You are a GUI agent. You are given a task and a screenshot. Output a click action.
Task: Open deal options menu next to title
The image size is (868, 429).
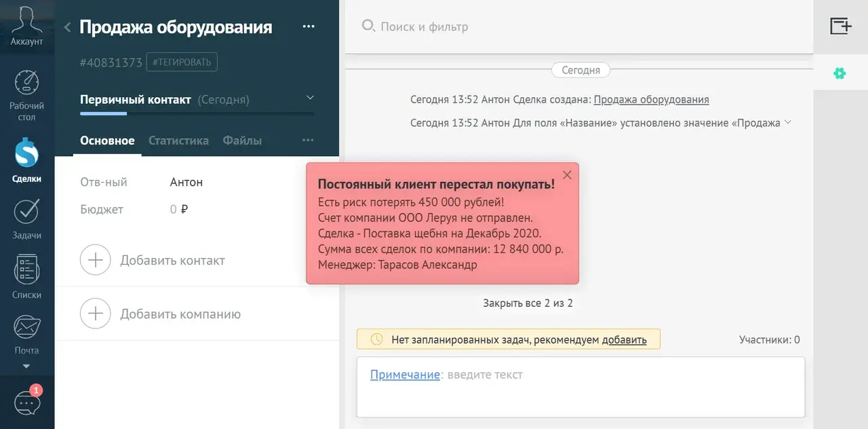(309, 26)
